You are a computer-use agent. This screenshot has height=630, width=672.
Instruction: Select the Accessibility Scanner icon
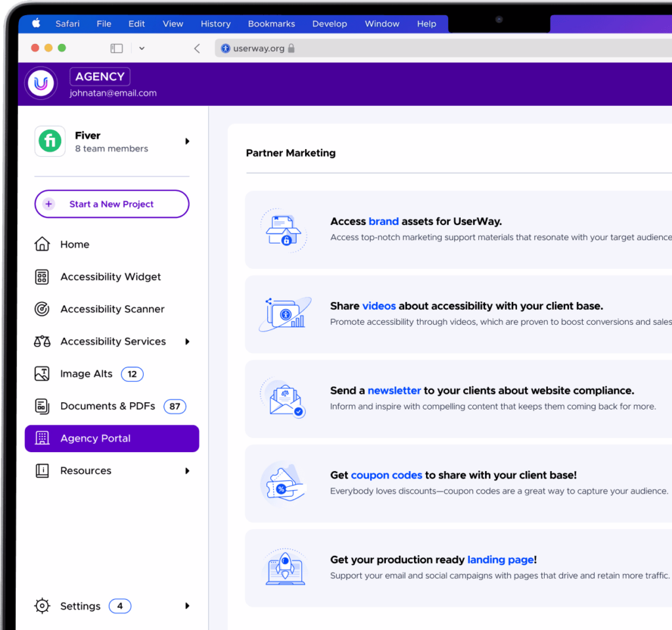42,309
